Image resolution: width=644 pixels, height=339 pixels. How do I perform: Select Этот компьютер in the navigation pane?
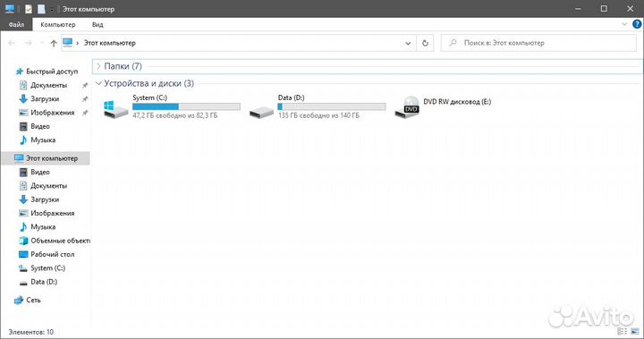(x=46, y=158)
